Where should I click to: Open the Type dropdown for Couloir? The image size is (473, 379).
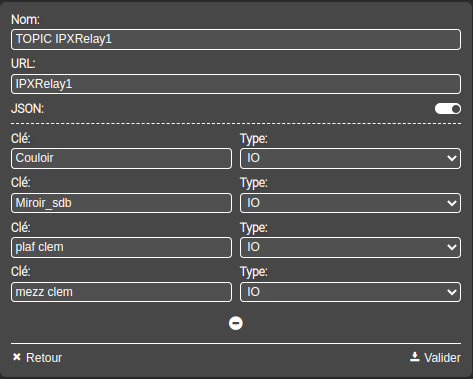(x=350, y=158)
